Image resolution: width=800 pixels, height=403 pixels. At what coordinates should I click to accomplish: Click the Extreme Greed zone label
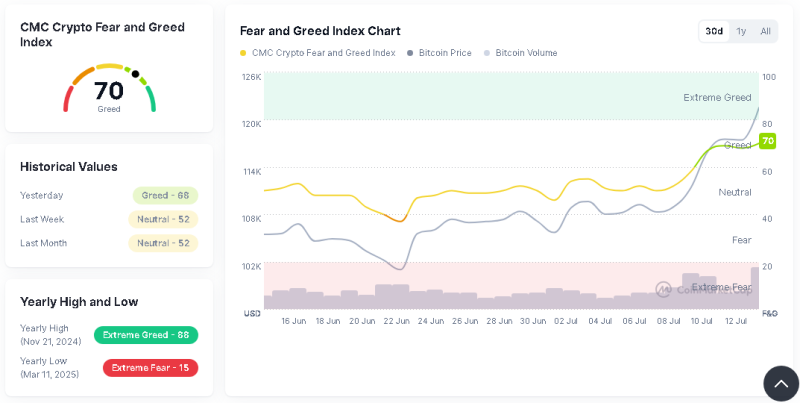(x=717, y=97)
